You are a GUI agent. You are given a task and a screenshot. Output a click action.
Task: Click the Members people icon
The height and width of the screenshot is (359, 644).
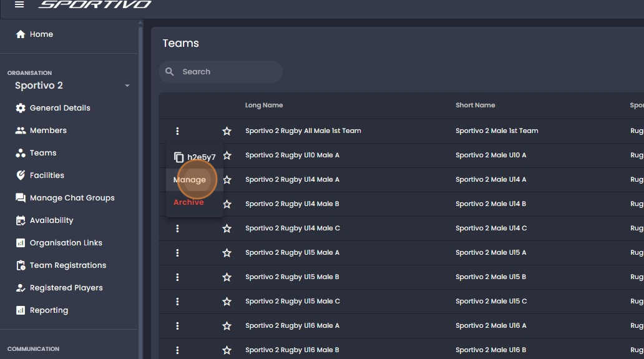tap(21, 130)
